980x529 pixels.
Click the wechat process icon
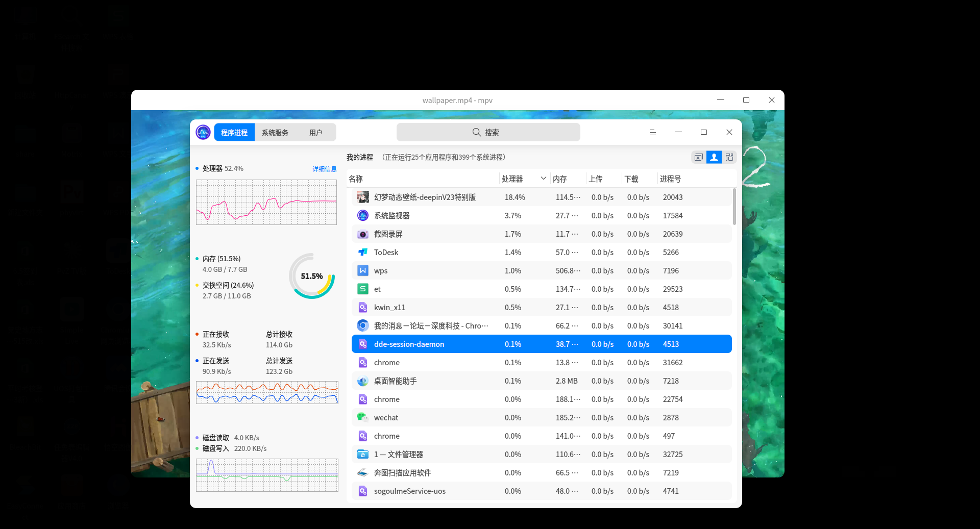363,417
